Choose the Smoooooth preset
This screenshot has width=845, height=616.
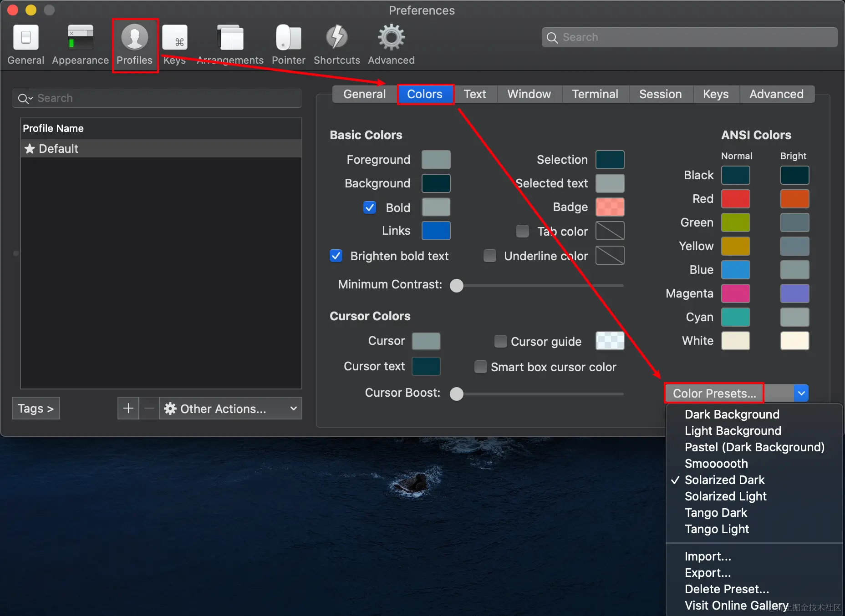(754, 464)
